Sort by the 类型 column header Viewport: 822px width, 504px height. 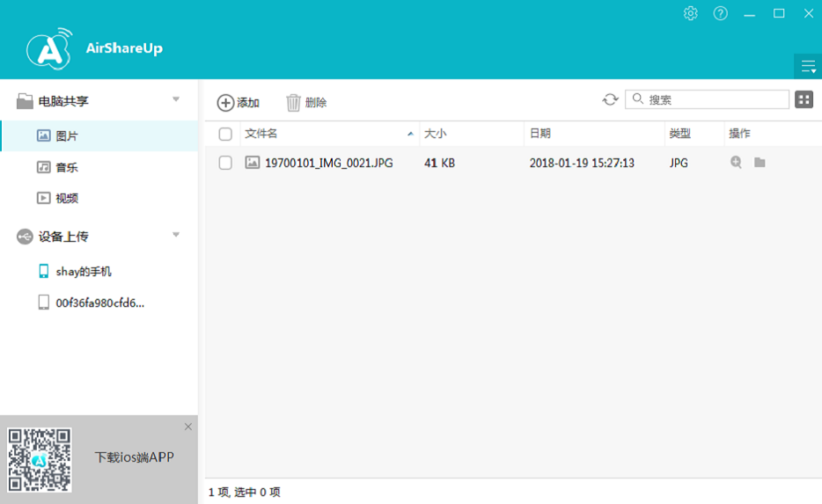pyautogui.click(x=694, y=134)
